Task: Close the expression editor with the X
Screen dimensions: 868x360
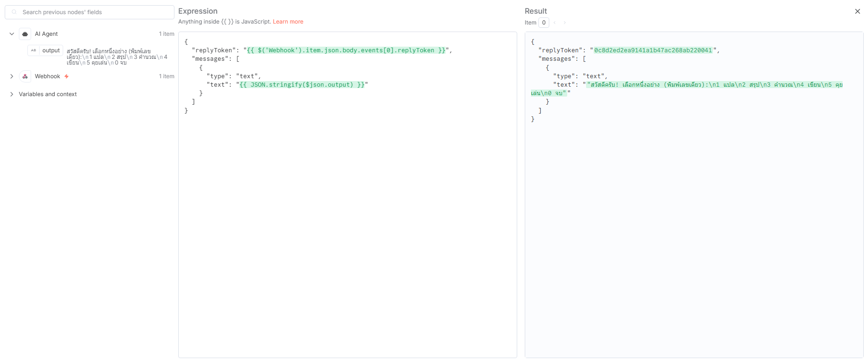Action: (x=857, y=11)
